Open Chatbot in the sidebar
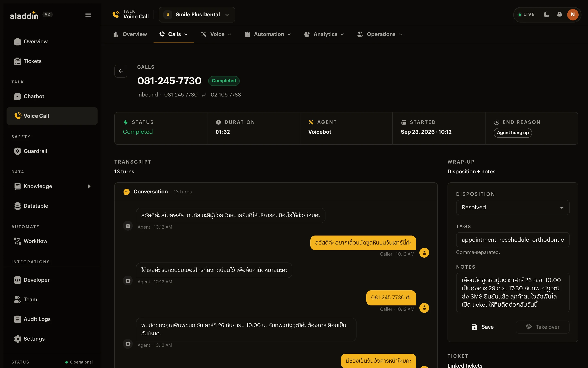This screenshot has width=588, height=368. pos(52,96)
